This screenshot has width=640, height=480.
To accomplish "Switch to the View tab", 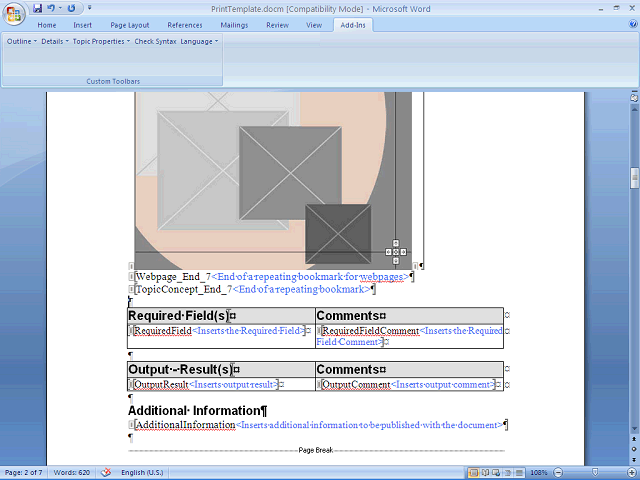I will (x=314, y=25).
